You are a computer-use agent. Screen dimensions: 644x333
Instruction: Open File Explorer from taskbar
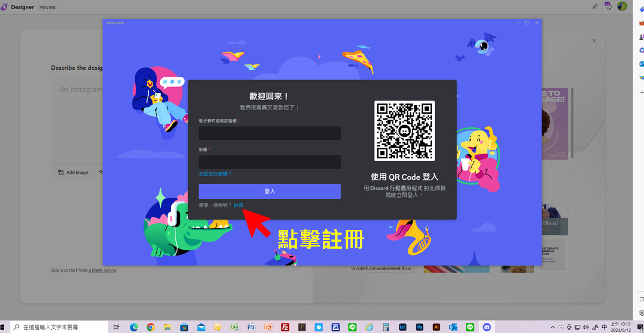(167, 327)
